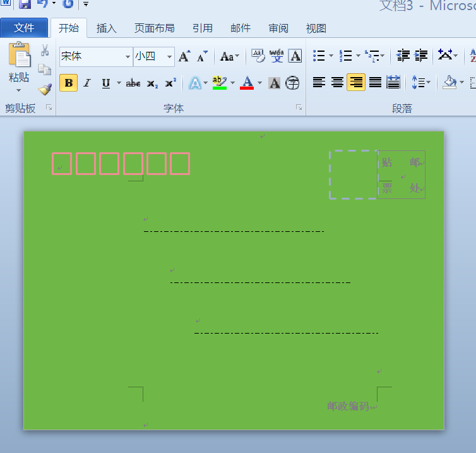The width and height of the screenshot is (476, 453).
Task: Click the Clear Formatting eraser icon
Action: coord(258,56)
